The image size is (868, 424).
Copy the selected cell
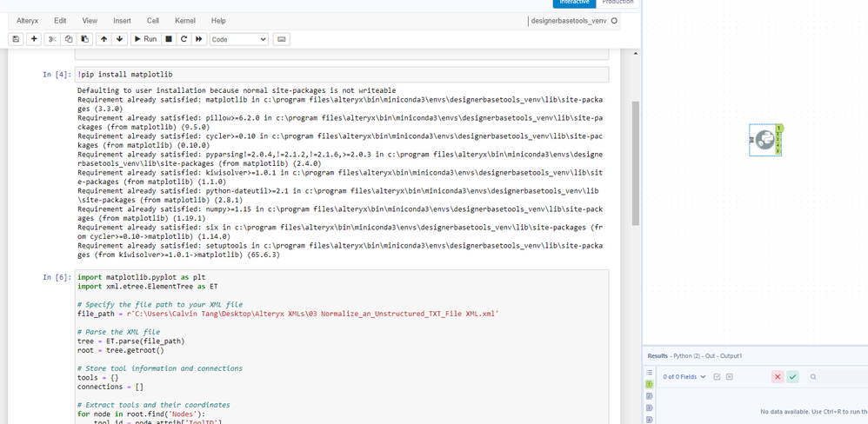pyautogui.click(x=69, y=39)
